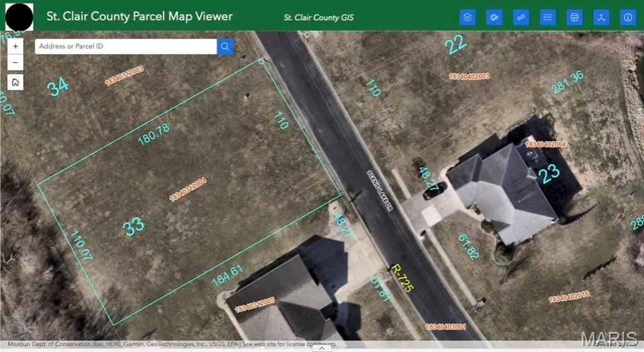Select parcel 18340312004 on map
The height and width of the screenshot is (352, 644).
coord(187,190)
